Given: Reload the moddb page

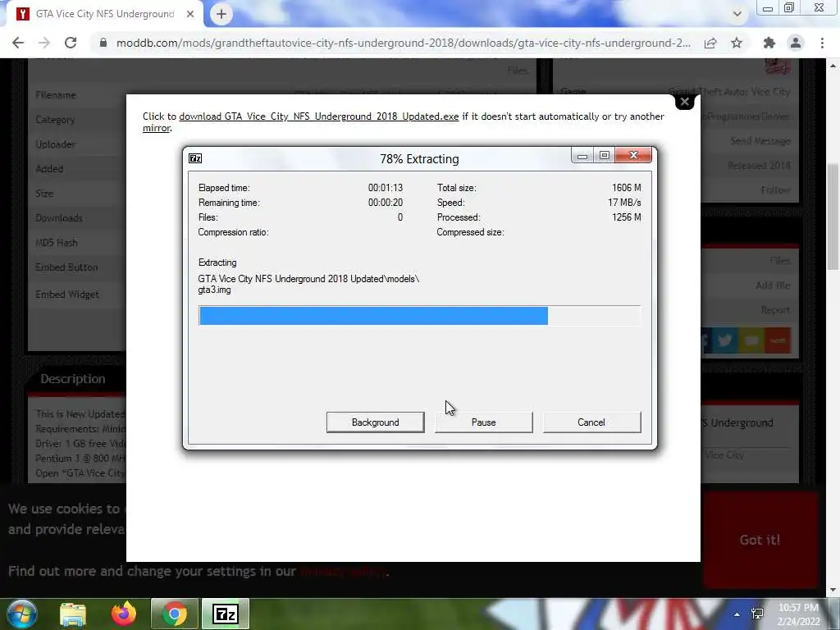Looking at the screenshot, I should click(71, 43).
